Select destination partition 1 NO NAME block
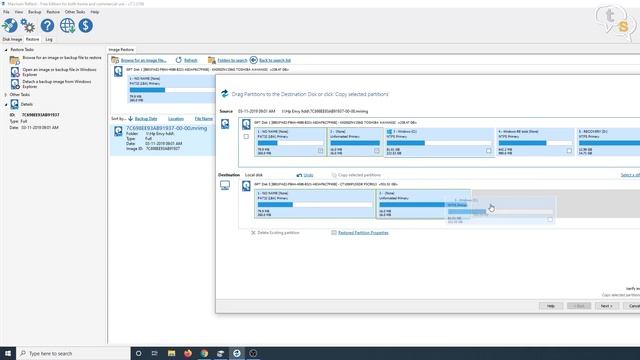 click(314, 204)
